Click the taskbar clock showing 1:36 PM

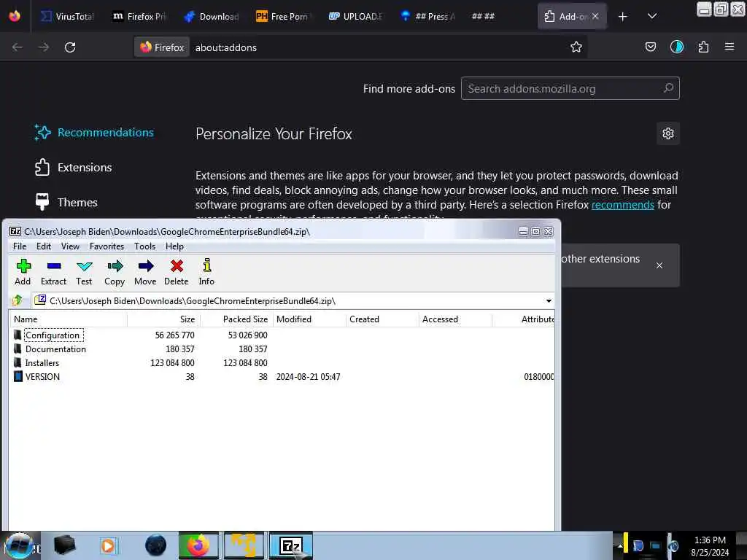[x=710, y=546]
